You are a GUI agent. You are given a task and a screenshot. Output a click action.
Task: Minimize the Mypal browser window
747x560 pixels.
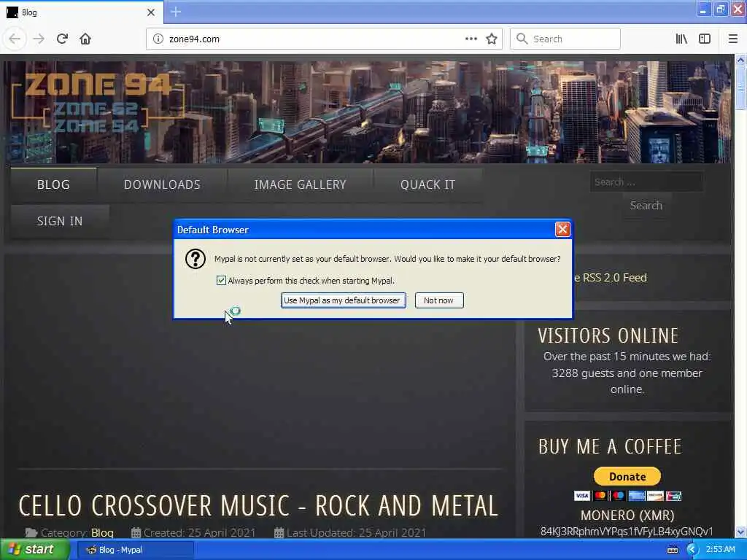click(703, 9)
